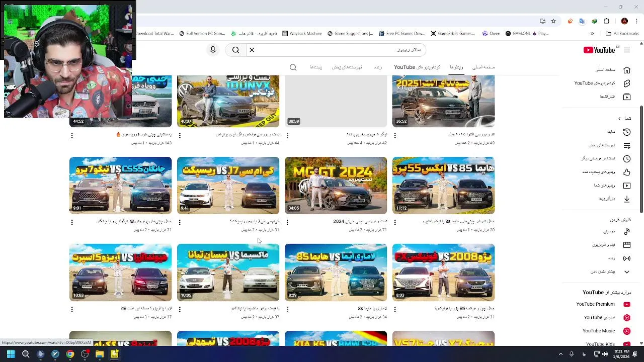The image size is (644, 362).
Task: Open options menu for Lamari vs Haima video
Action: 287,309
